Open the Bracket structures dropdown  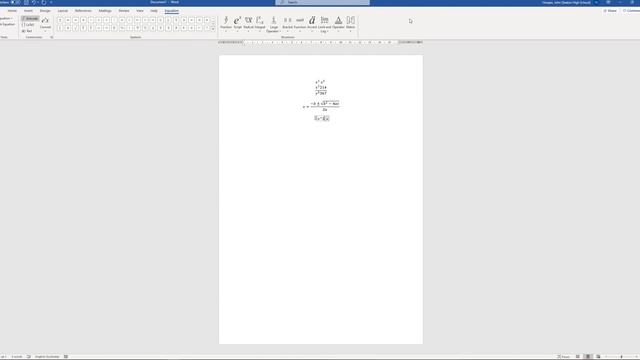pos(287,24)
